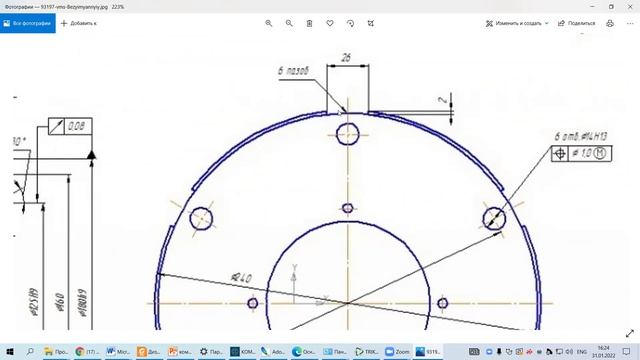This screenshot has width=640, height=360.
Task: Maximize or restore the Photos window
Action: (x=611, y=7)
